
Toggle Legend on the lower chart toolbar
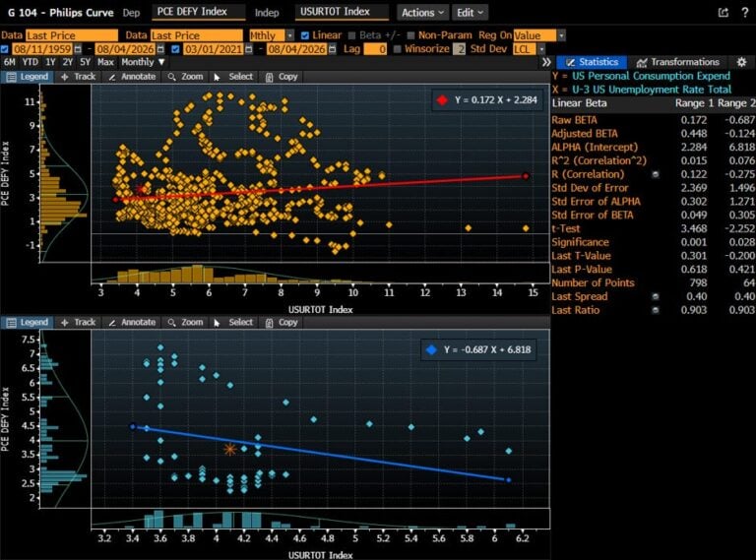tap(27, 323)
